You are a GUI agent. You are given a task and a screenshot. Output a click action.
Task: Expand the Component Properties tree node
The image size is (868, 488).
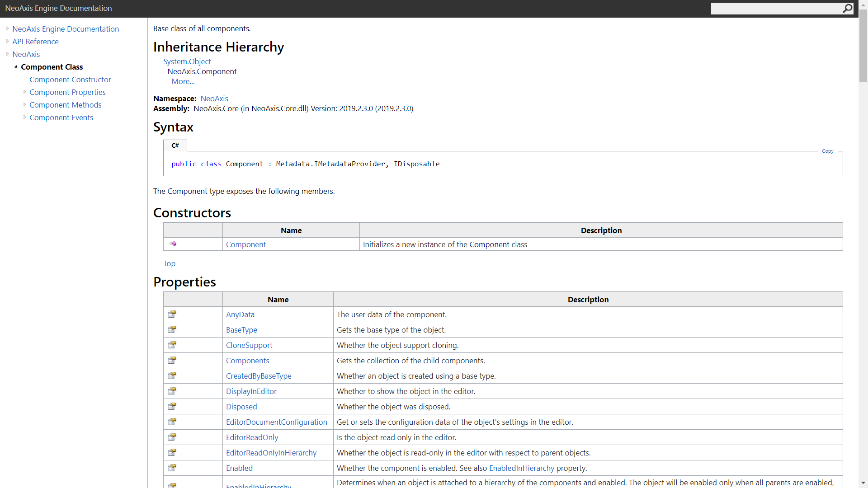point(24,92)
